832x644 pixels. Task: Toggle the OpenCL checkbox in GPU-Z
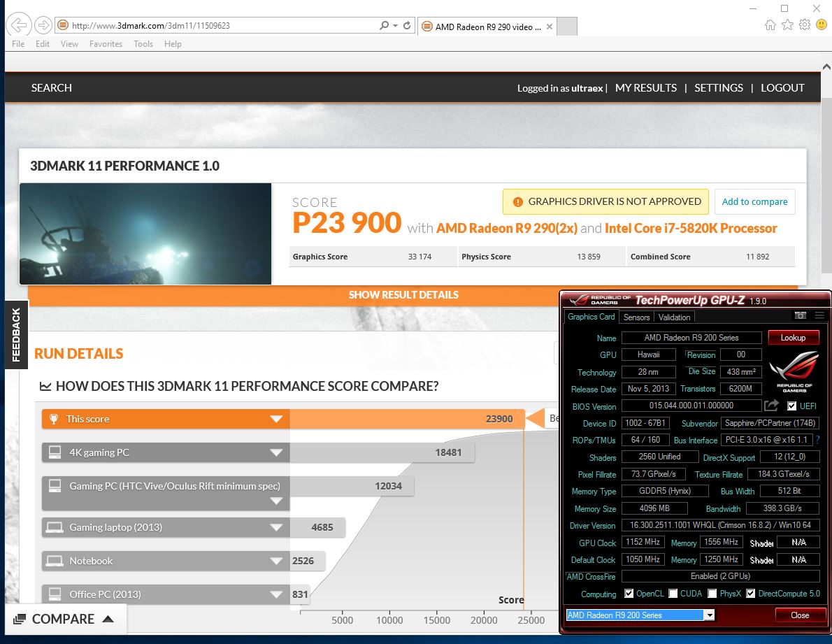tap(629, 594)
